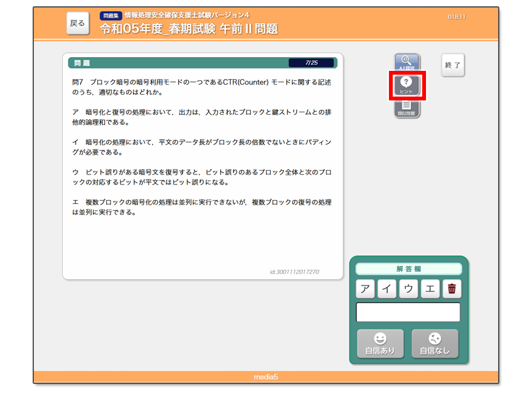Viewport: 532px width, 394px height.
Task: Click the 問7 question statement text
Action: 202,87
